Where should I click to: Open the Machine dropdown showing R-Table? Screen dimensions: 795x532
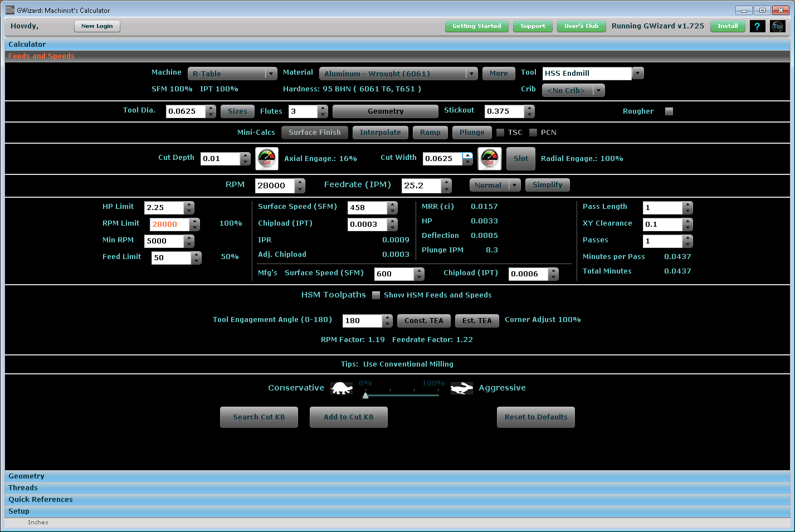(232, 74)
